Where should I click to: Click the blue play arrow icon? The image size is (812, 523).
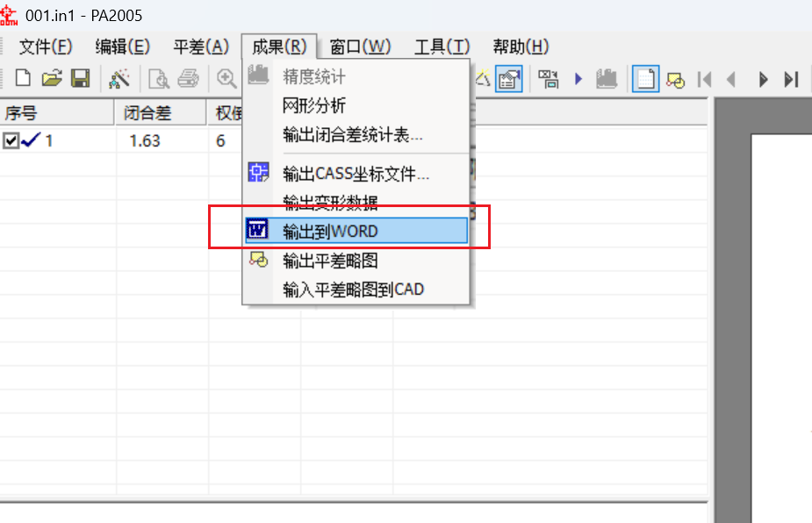578,79
